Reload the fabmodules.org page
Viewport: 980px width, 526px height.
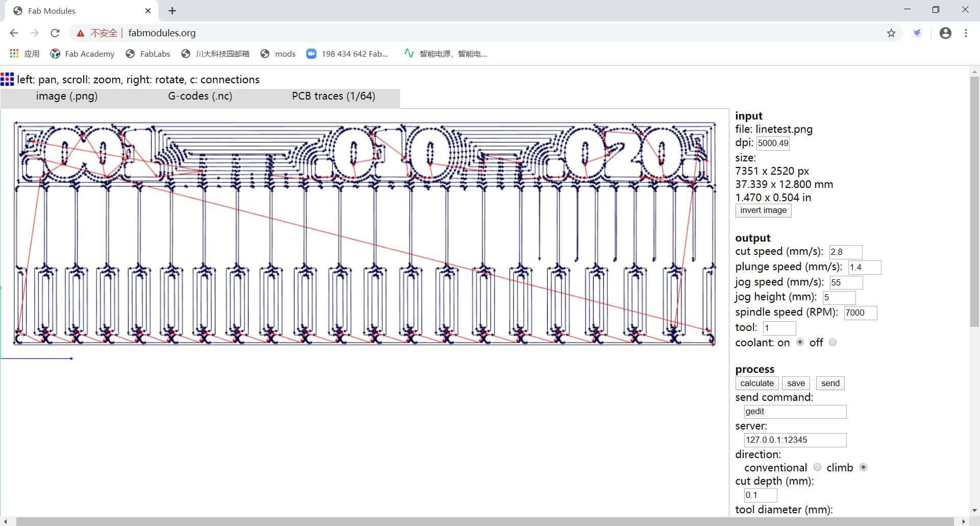(x=55, y=33)
